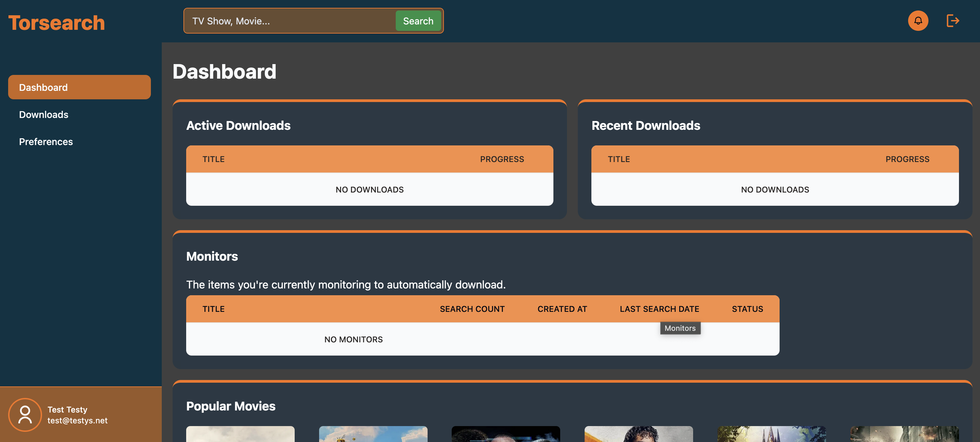
Task: Open the third popular movie poster
Action: [x=506, y=434]
